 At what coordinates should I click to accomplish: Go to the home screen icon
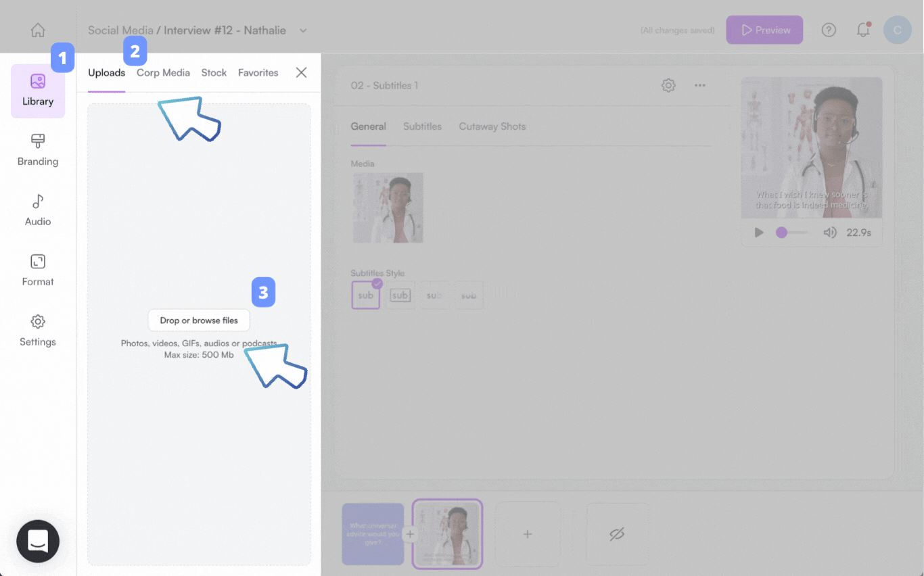(x=38, y=30)
